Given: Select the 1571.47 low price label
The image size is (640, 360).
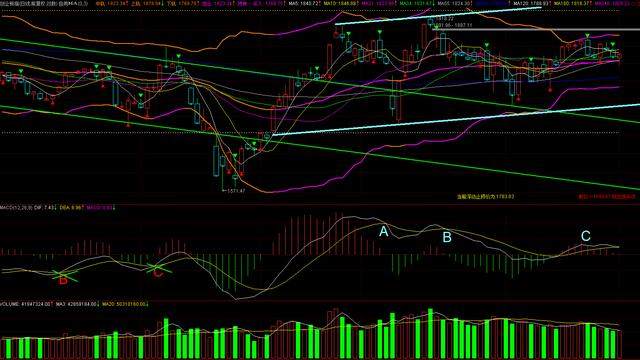Looking at the screenshot, I should pos(235,191).
